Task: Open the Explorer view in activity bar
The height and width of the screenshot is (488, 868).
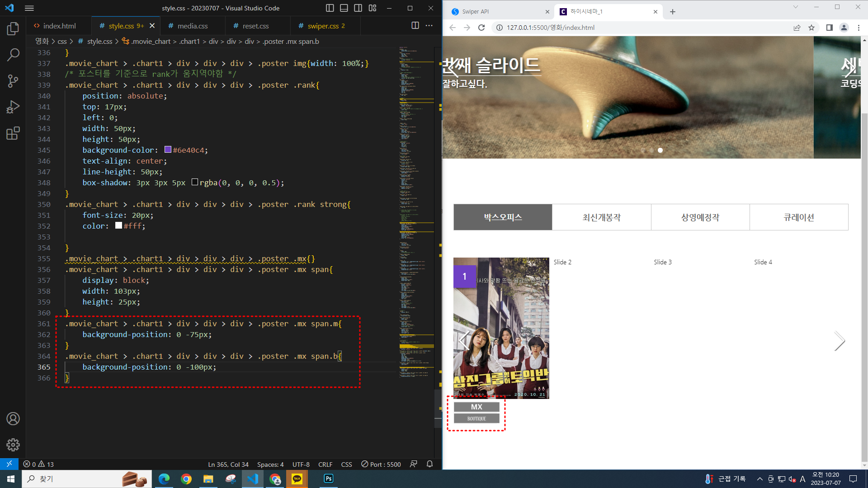Action: point(13,29)
